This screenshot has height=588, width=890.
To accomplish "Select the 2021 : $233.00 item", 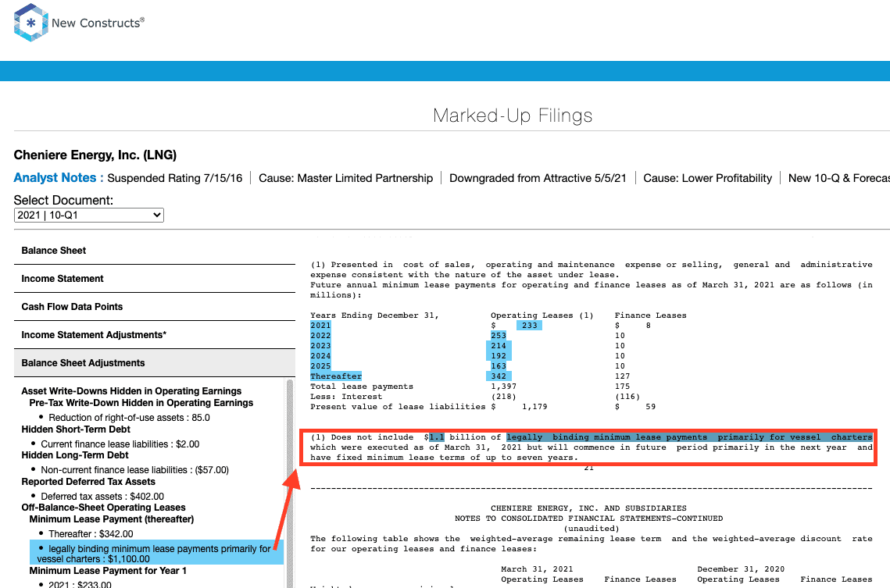I will pos(80,584).
